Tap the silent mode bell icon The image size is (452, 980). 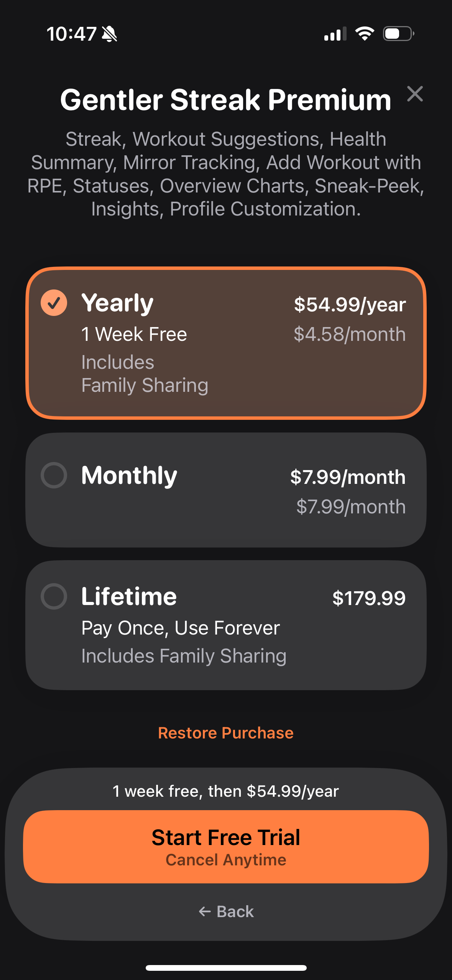[x=109, y=34]
